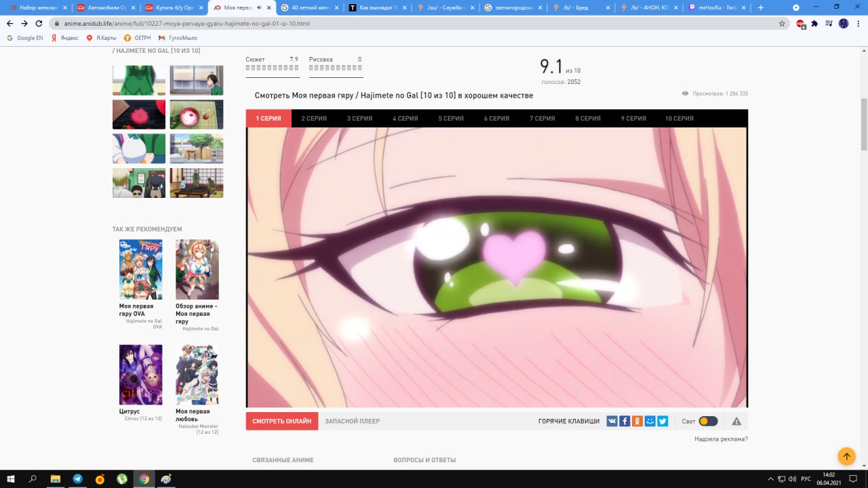
Task: Rate the Рисовка score bar
Action: click(x=336, y=68)
